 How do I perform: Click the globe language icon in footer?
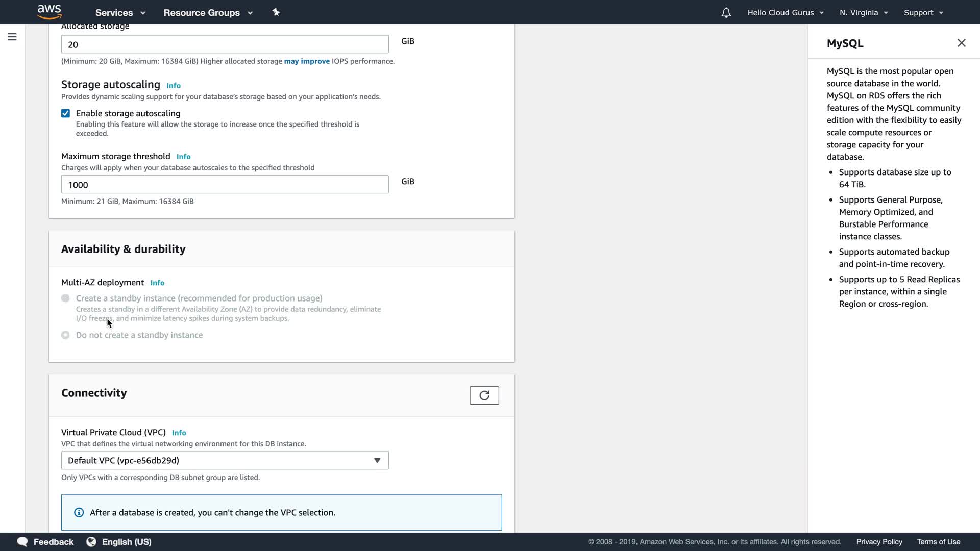click(x=91, y=542)
